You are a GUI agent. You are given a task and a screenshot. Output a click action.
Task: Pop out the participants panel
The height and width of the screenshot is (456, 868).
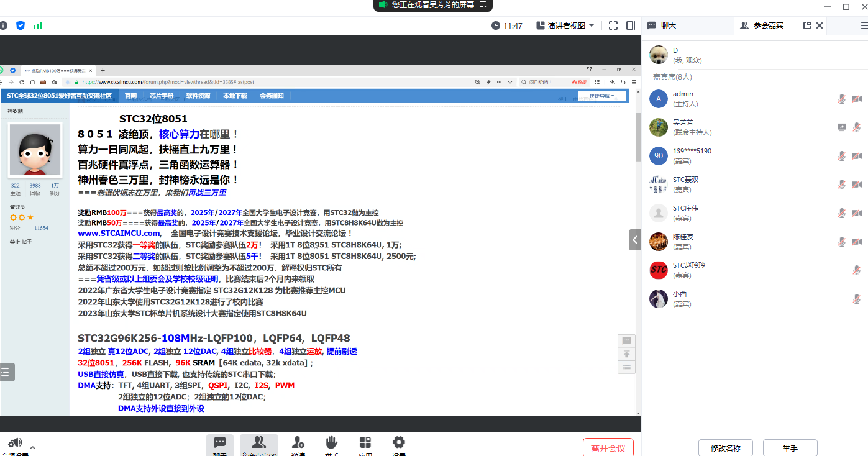(807, 25)
